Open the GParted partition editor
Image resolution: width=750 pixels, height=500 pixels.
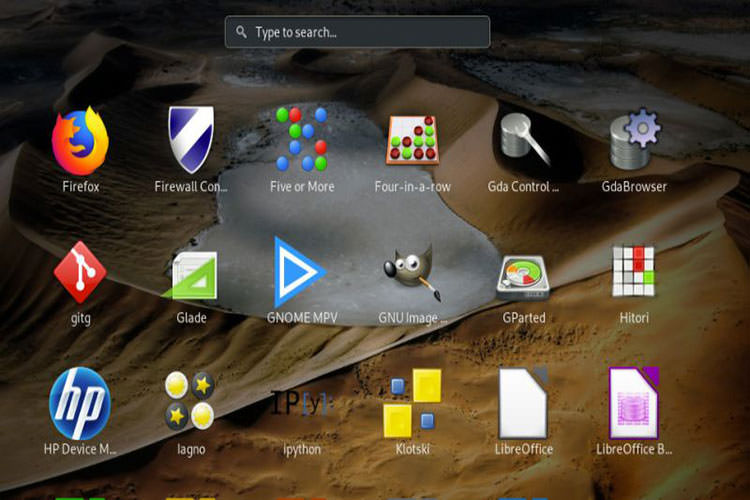pos(523,273)
